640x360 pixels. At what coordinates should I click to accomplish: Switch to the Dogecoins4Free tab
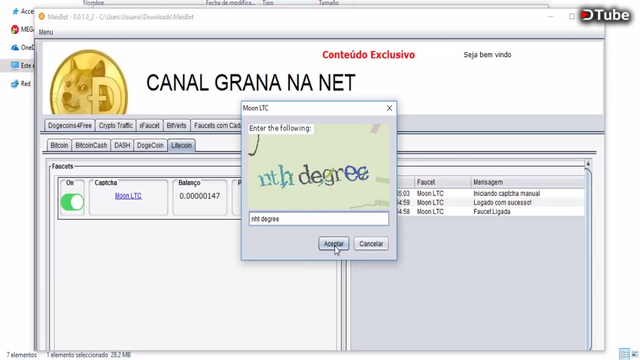pyautogui.click(x=70, y=126)
